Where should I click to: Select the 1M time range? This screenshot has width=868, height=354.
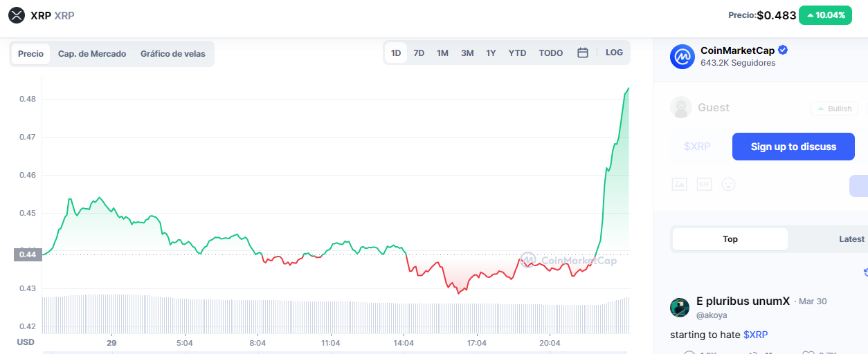[442, 53]
